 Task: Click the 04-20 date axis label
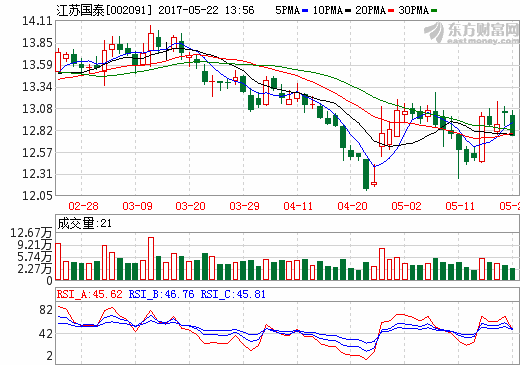pos(352,206)
